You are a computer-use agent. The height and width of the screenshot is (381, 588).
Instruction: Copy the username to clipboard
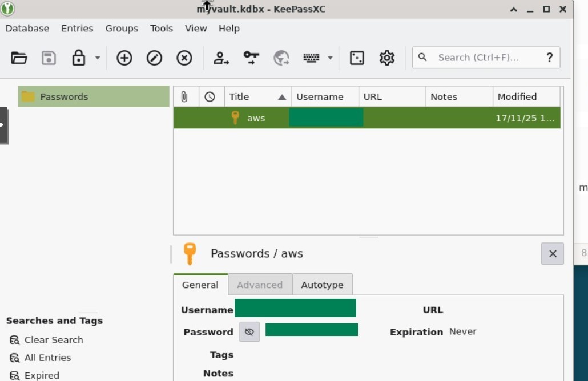[x=220, y=58]
